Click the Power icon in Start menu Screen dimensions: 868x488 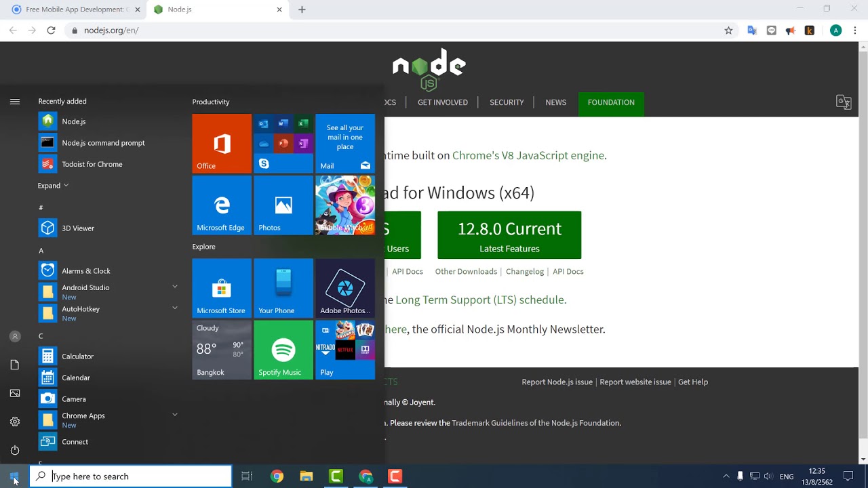pos(15,450)
